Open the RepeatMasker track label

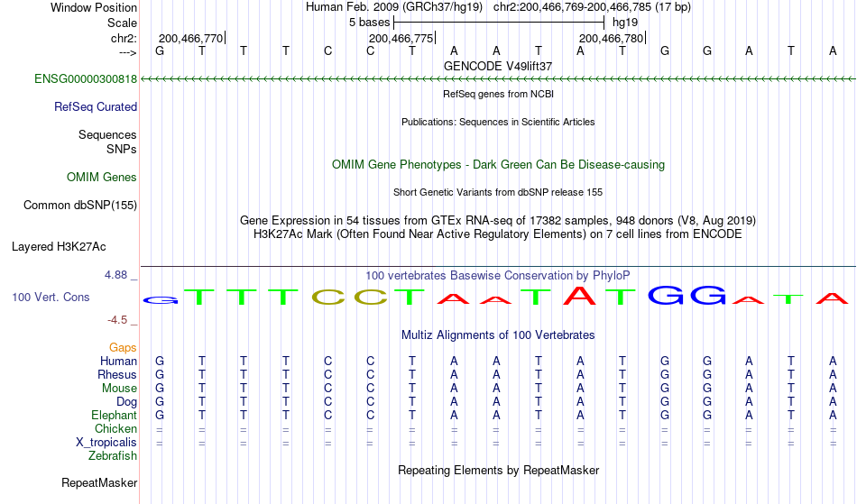(x=99, y=482)
